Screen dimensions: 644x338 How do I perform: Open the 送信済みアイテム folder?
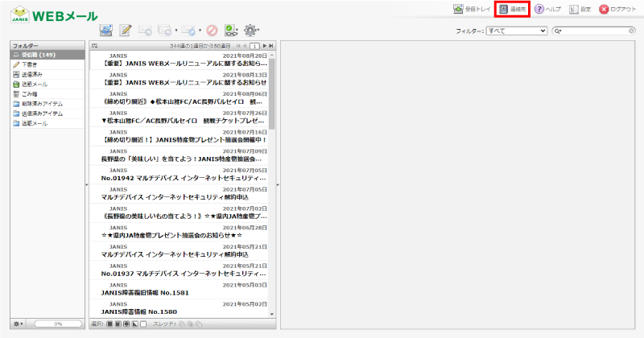point(47,113)
